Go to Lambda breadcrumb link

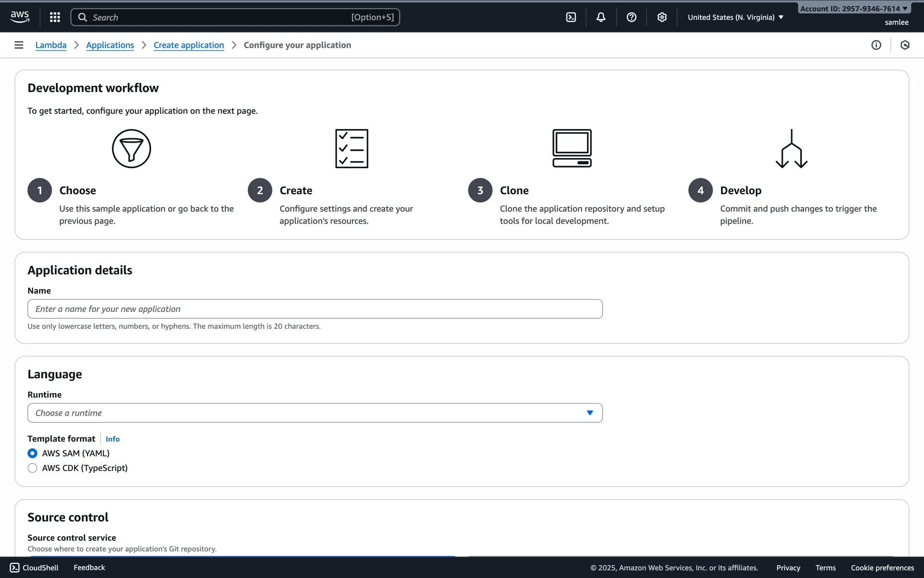point(51,45)
